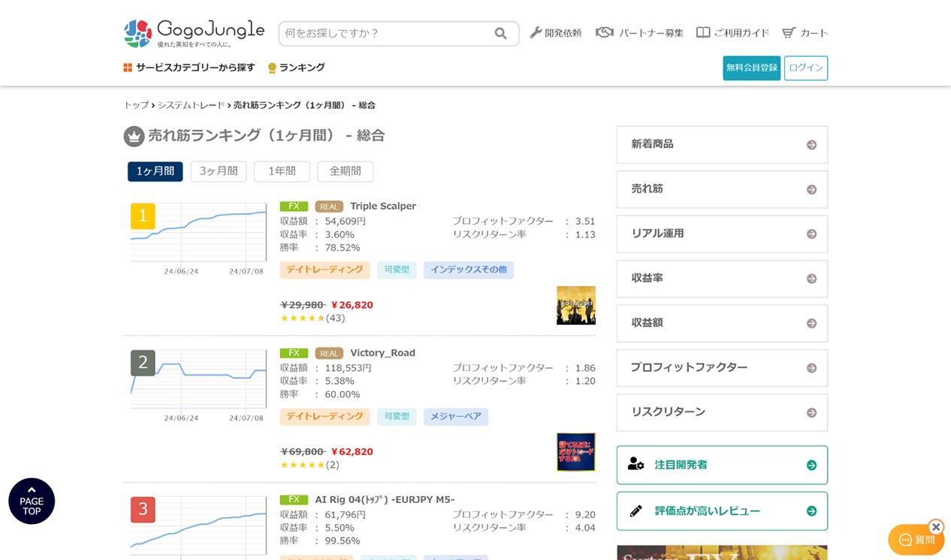Switch to the 3ヶ月間 period tab

click(x=219, y=171)
